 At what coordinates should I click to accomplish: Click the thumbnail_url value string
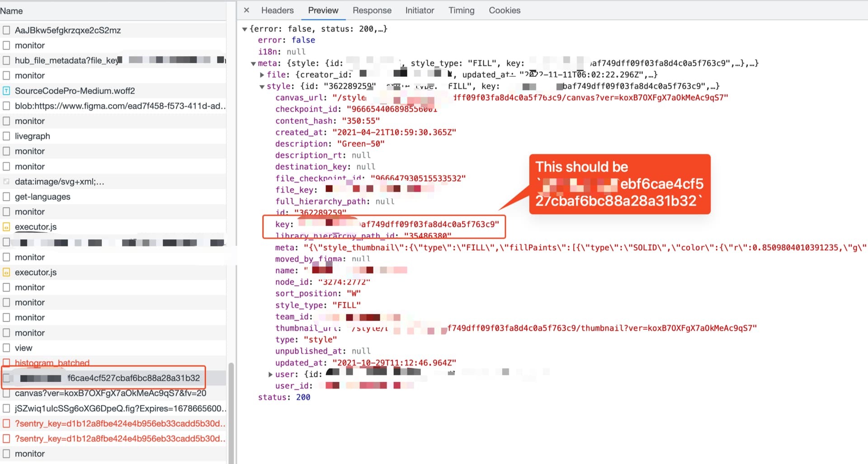(x=554, y=328)
